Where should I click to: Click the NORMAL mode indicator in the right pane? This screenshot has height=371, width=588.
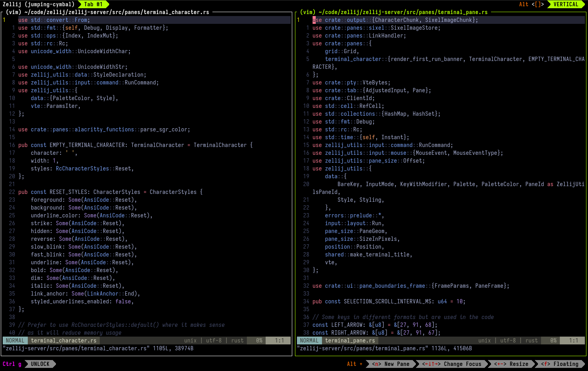click(309, 341)
